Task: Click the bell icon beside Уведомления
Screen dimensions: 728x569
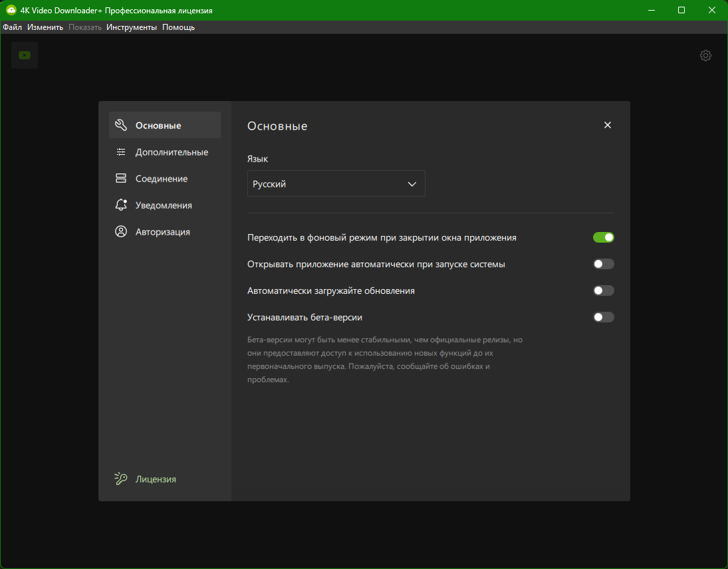Action: pos(121,205)
